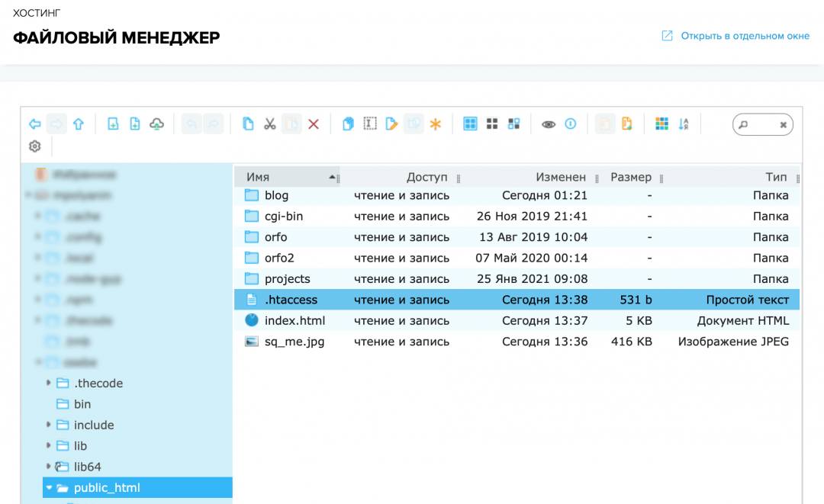This screenshot has height=504, width=824.
Task: Switch to the large grid view mode
Action: click(x=472, y=124)
